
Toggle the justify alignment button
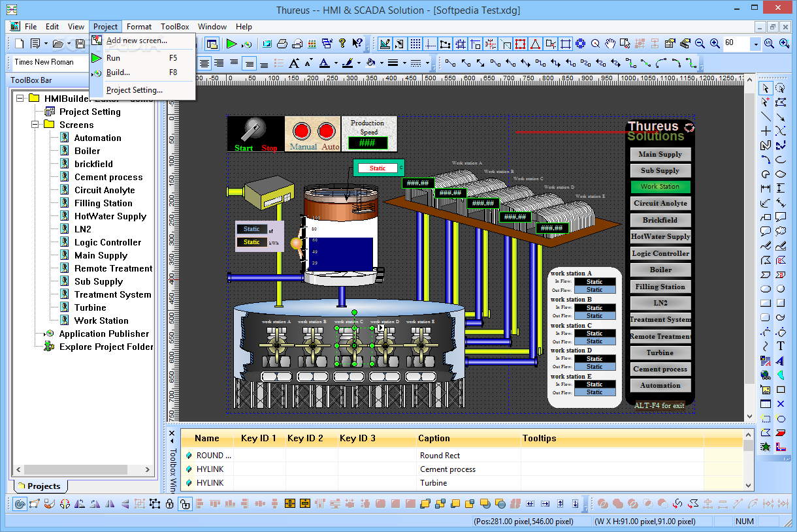point(249,63)
